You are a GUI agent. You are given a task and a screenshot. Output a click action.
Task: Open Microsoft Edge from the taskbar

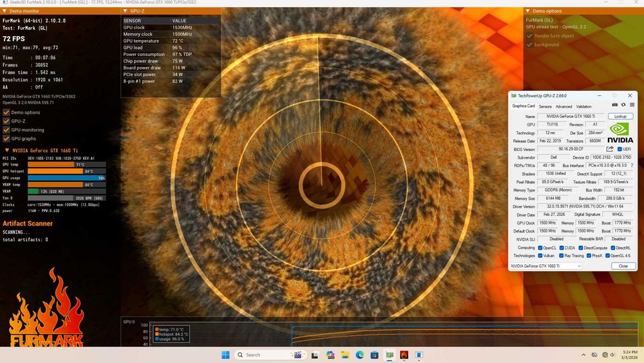pyautogui.click(x=359, y=355)
